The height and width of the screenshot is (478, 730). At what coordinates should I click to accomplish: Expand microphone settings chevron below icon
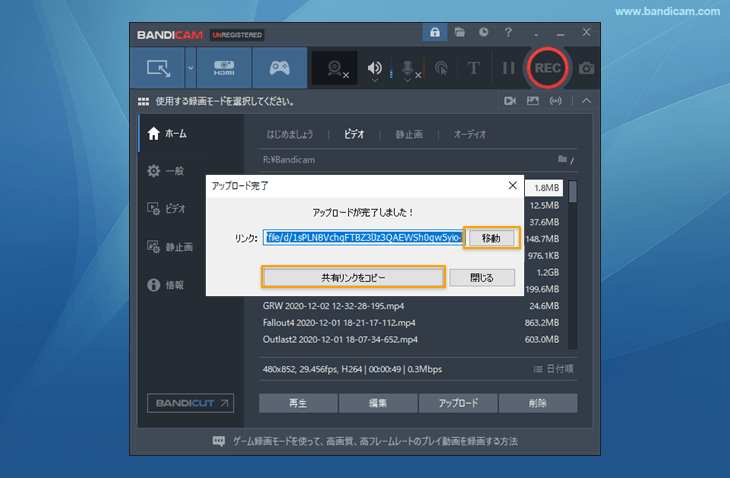(x=407, y=81)
